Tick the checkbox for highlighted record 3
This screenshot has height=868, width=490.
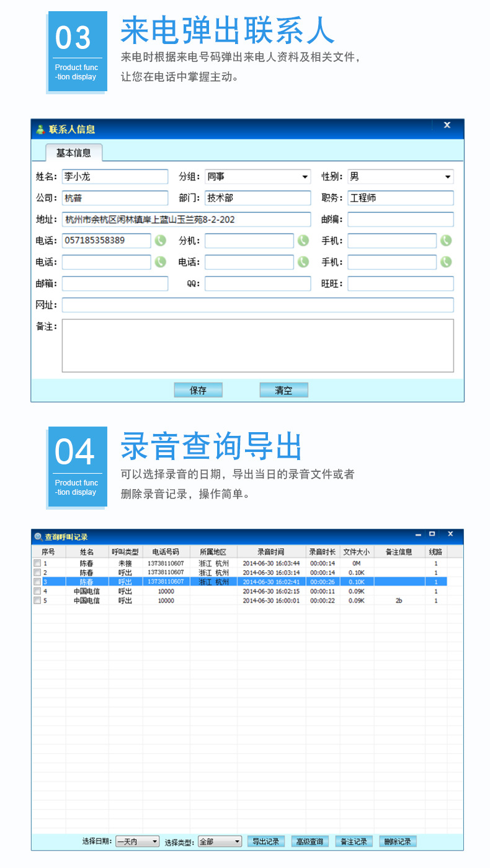37,582
